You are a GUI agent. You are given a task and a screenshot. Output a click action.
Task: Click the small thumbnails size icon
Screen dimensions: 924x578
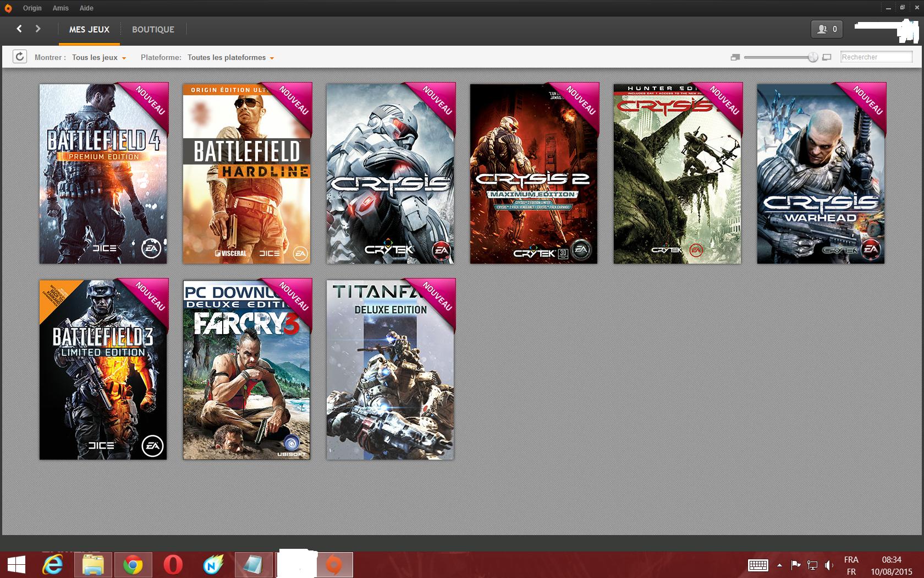click(735, 57)
